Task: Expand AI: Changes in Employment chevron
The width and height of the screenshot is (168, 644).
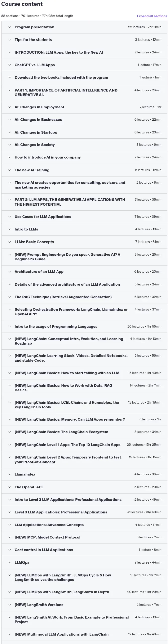Action: pos(10,107)
